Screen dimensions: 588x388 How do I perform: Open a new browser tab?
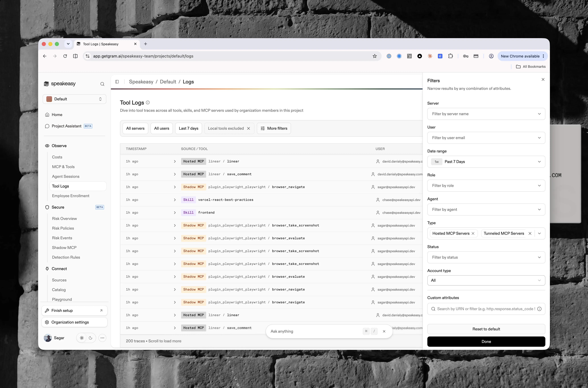(x=146, y=44)
